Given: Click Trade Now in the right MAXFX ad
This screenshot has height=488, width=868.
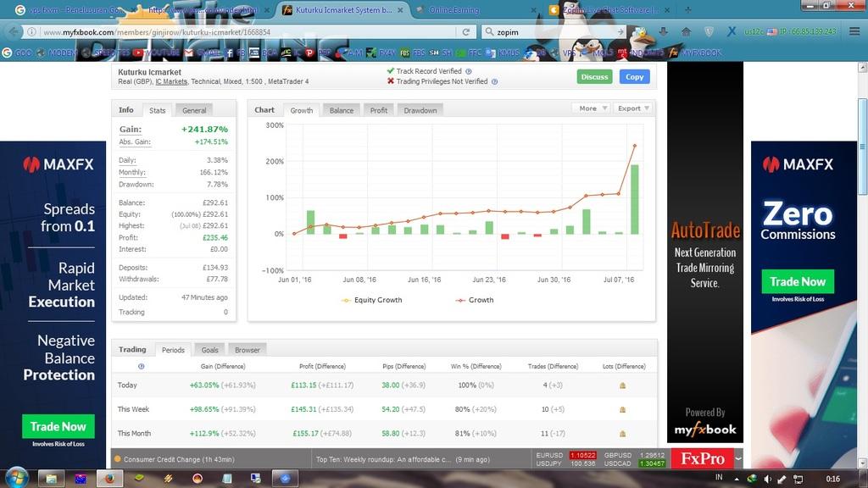Looking at the screenshot, I should [x=798, y=281].
